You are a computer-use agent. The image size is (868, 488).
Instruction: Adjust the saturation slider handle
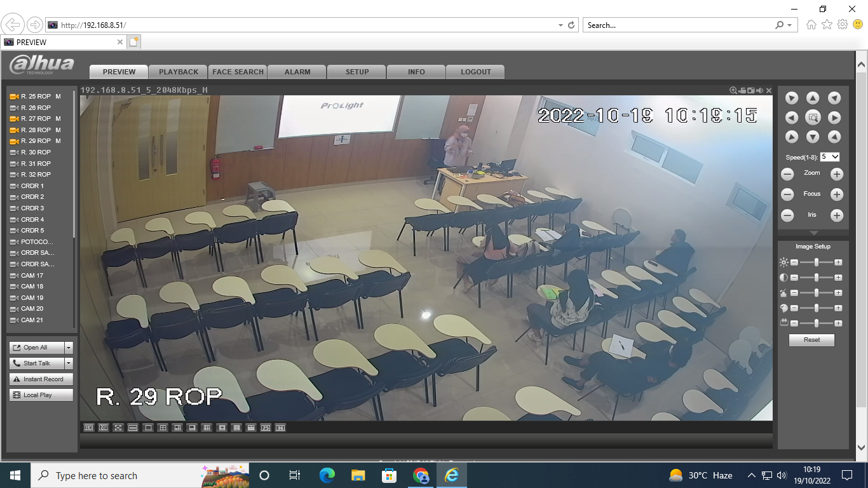pos(816,293)
